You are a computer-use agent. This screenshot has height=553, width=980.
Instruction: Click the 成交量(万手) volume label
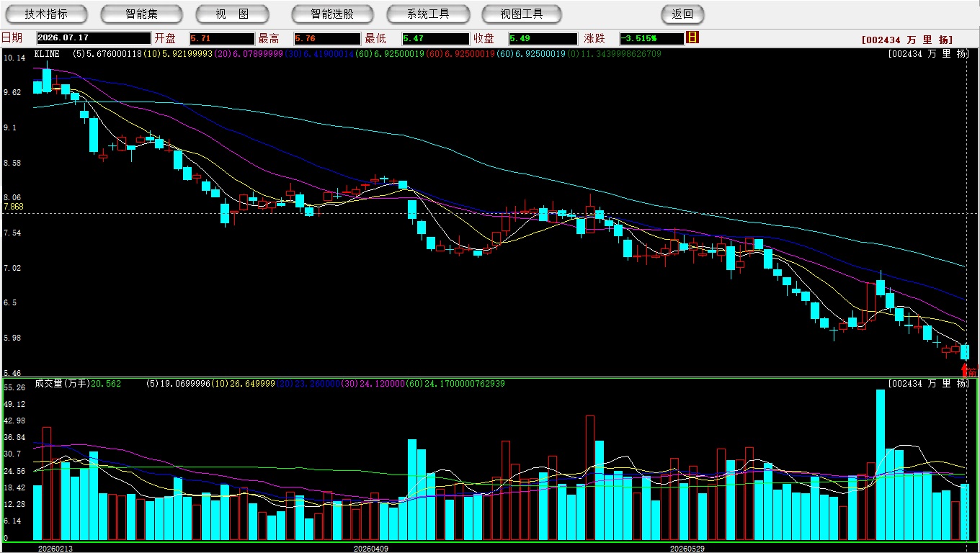(62, 384)
